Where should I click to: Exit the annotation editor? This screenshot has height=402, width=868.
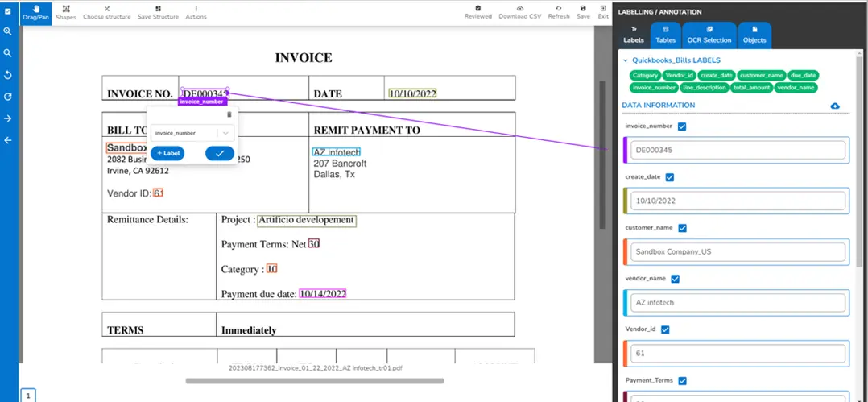603,12
